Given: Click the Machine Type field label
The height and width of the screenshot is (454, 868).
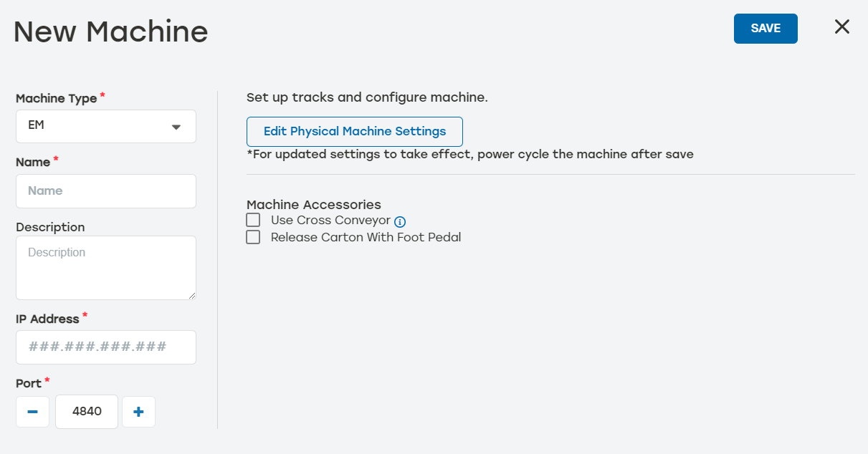Looking at the screenshot, I should click(56, 98).
